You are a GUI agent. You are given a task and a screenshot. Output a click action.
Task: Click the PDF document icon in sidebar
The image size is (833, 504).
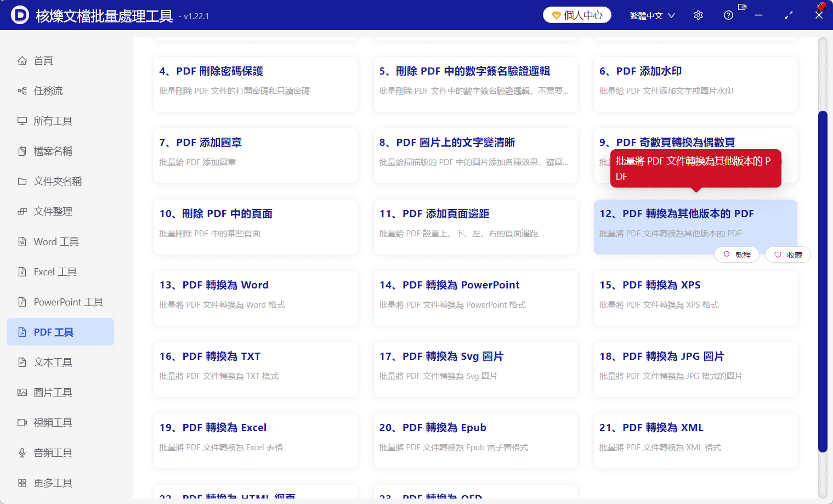(x=22, y=332)
